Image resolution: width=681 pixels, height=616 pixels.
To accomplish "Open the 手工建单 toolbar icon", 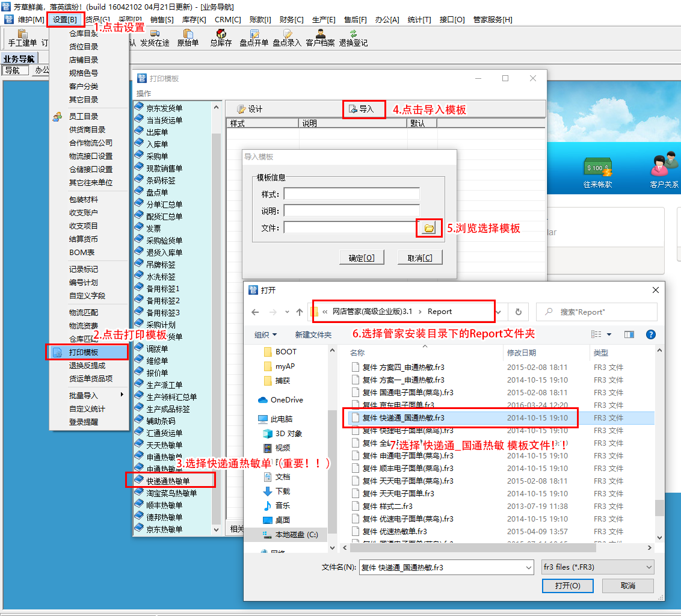I will click(22, 38).
